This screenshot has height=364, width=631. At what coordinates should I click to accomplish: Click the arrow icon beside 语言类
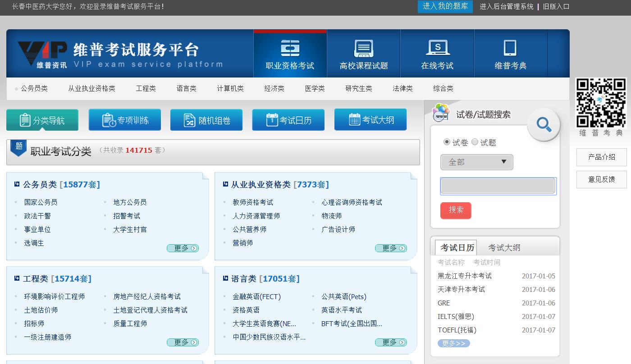(225, 278)
